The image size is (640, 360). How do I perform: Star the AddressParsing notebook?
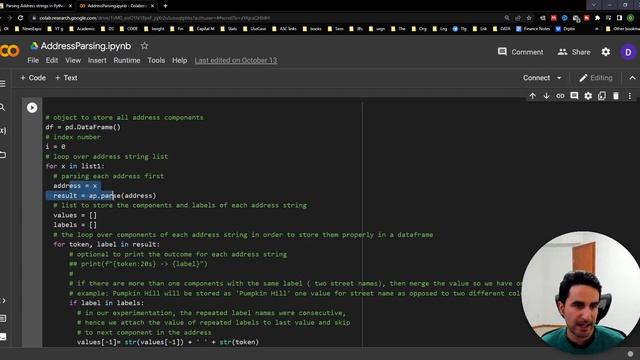click(144, 46)
